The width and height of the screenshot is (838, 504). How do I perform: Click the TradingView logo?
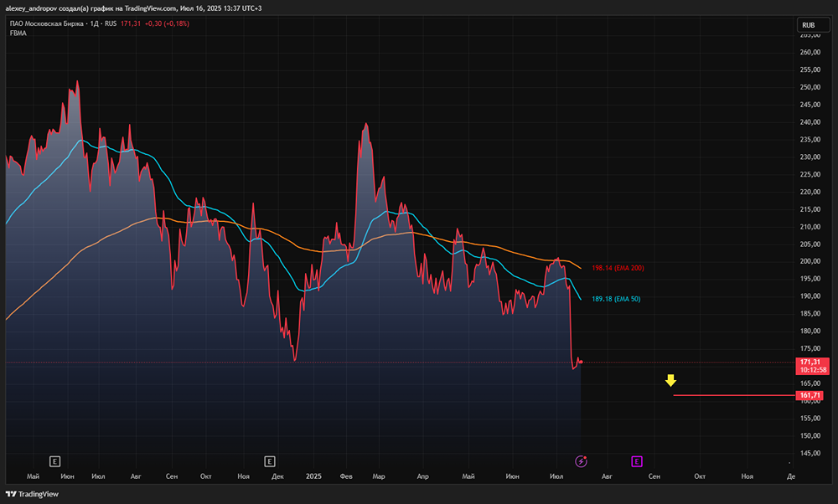click(x=32, y=494)
